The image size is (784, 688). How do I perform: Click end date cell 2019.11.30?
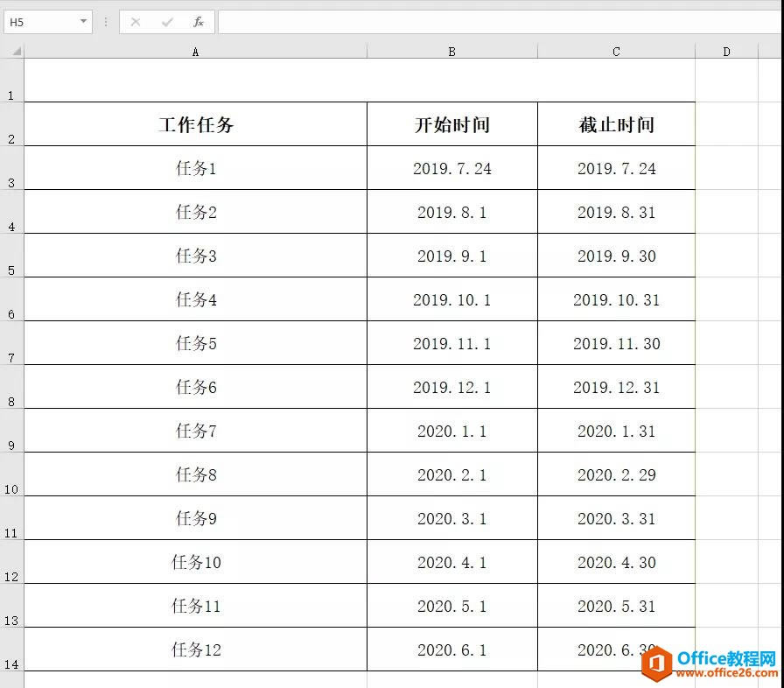coord(616,343)
